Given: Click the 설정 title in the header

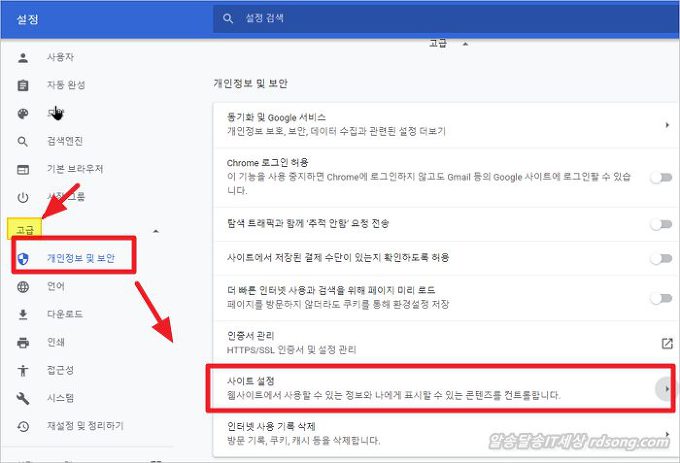Looking at the screenshot, I should pos(27,19).
